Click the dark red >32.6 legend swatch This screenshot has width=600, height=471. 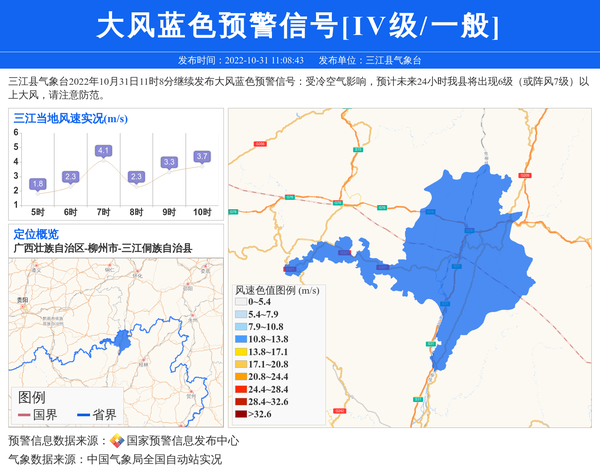(241, 414)
